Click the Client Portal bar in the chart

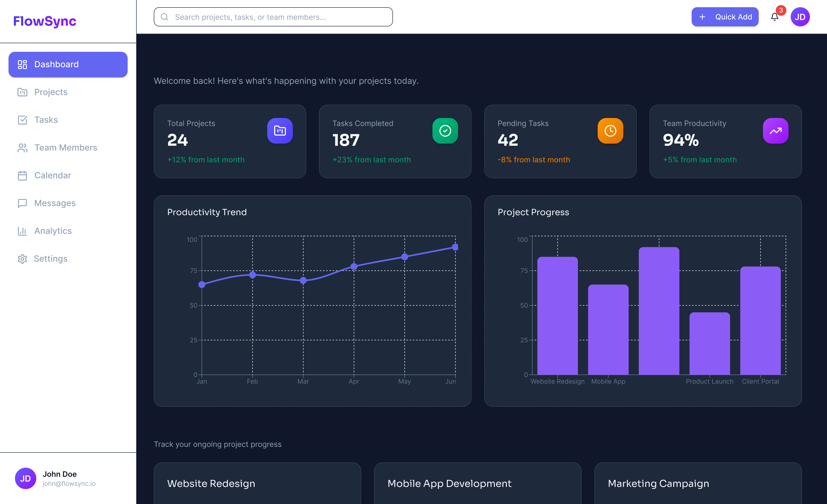pyautogui.click(x=760, y=320)
